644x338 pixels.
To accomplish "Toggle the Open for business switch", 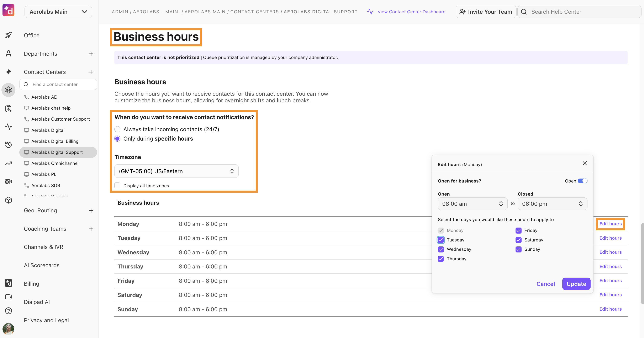I will [x=582, y=181].
